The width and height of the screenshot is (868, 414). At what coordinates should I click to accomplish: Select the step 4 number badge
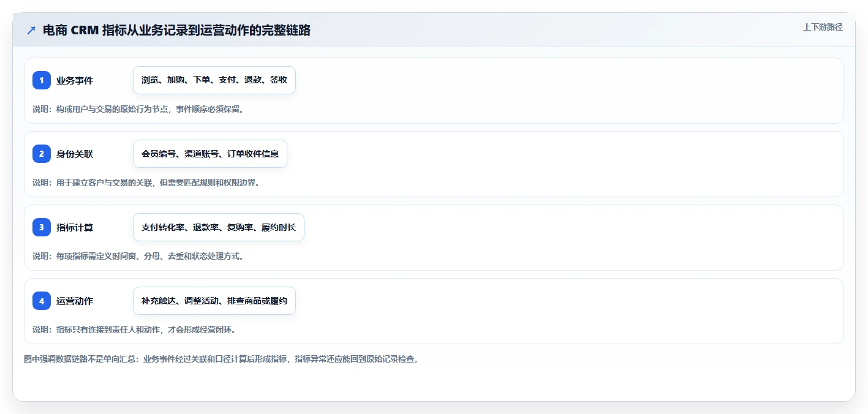[x=42, y=301]
